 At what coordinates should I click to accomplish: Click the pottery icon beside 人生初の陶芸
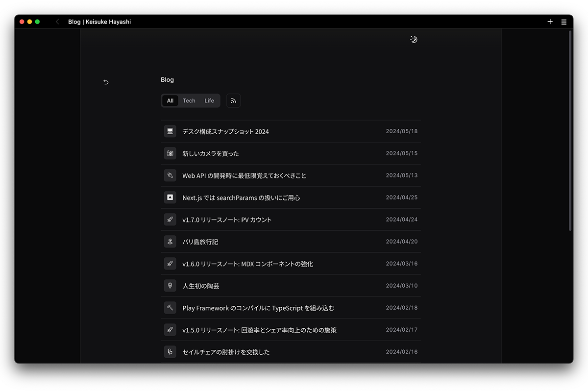pos(170,286)
